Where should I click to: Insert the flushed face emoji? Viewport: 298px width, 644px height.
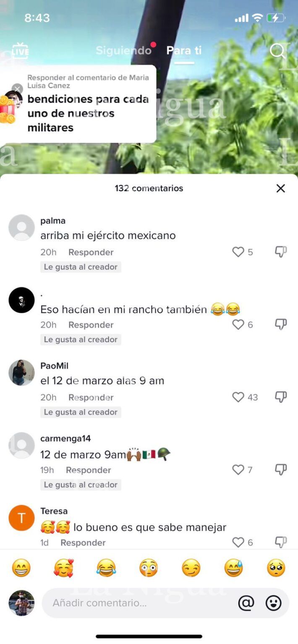(x=149, y=569)
